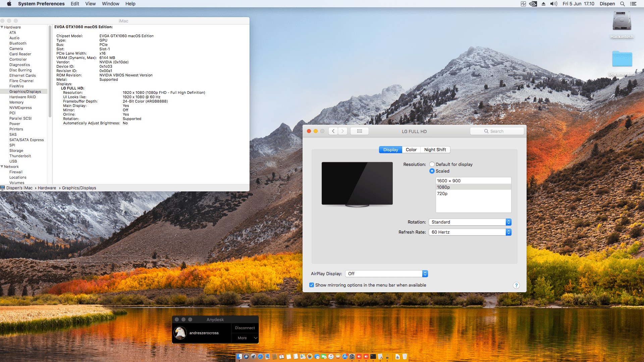Open Spotlight search in the menu bar
644x362 pixels.
622,4
